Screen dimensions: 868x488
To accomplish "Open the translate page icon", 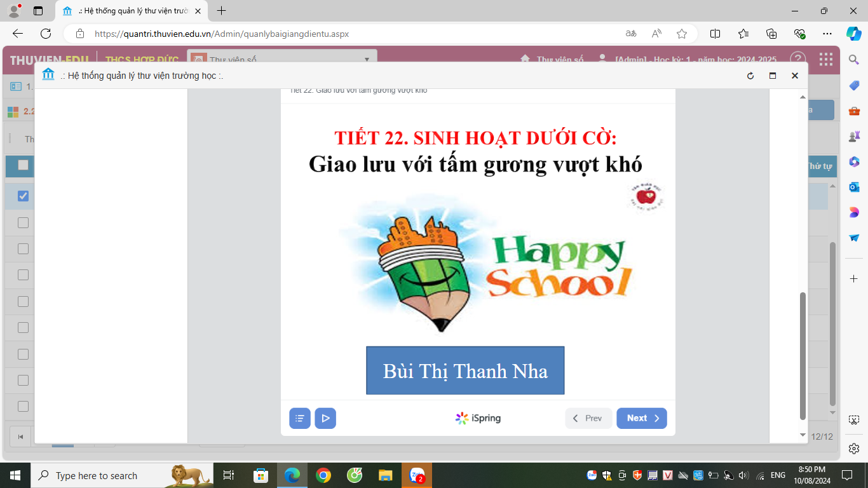I will tap(631, 34).
